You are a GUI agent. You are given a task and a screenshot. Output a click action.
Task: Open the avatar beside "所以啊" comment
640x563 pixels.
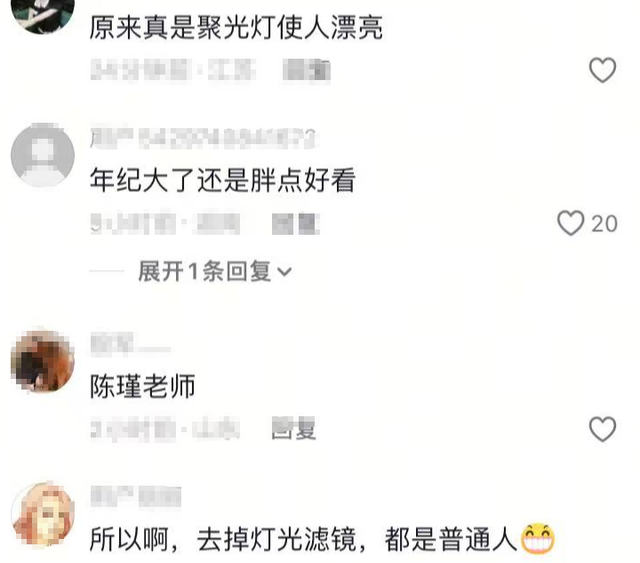(42, 514)
